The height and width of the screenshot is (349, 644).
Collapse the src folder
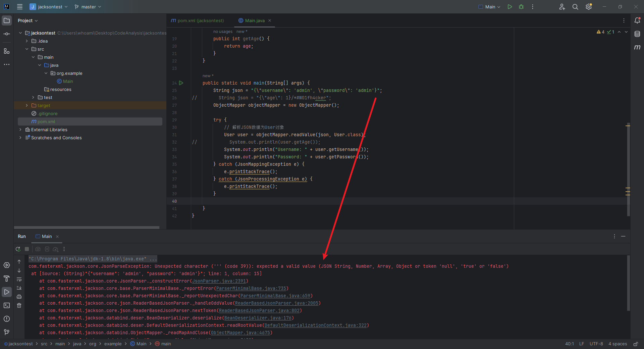point(27,49)
